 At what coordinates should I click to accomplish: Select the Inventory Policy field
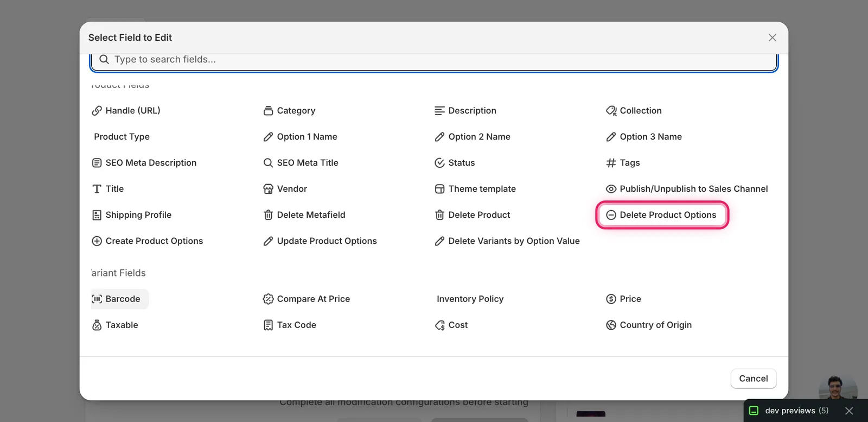(x=470, y=299)
